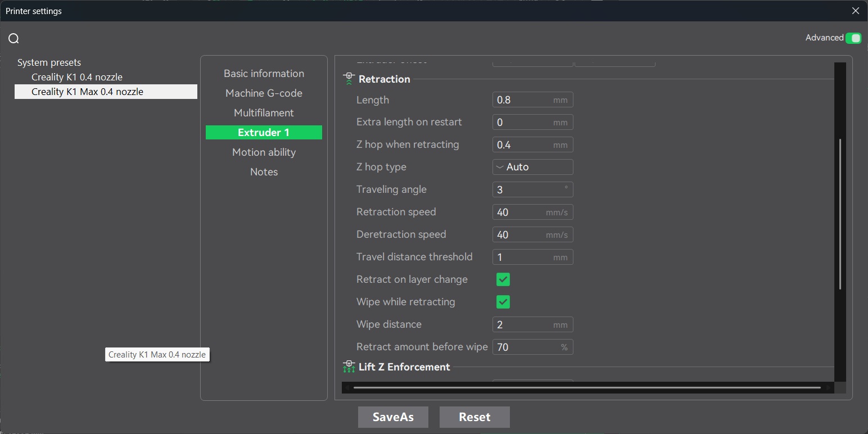This screenshot has width=868, height=434.
Task: Click the Lift Z Enforcement section icon
Action: click(x=349, y=367)
